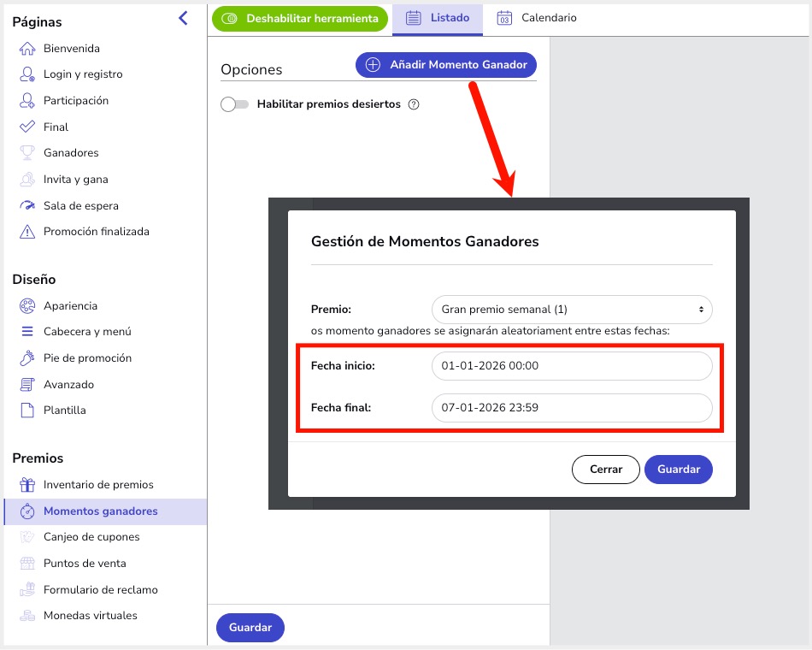
Task: Switch to the Calendario tab
Action: tap(537, 18)
